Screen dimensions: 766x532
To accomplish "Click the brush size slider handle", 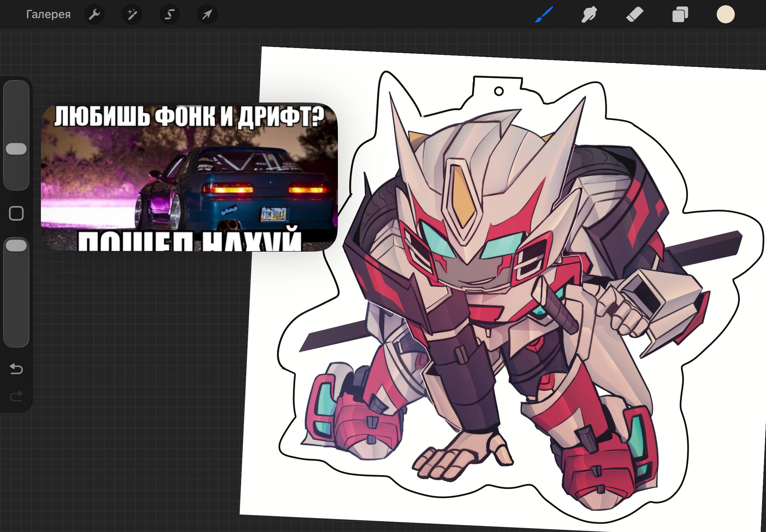I will 16,149.
